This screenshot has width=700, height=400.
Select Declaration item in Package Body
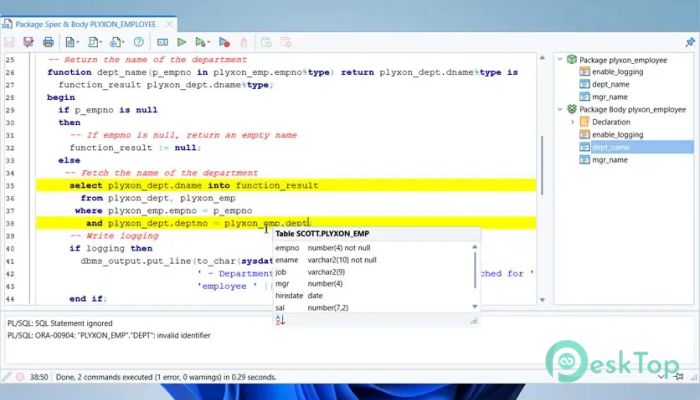point(611,122)
